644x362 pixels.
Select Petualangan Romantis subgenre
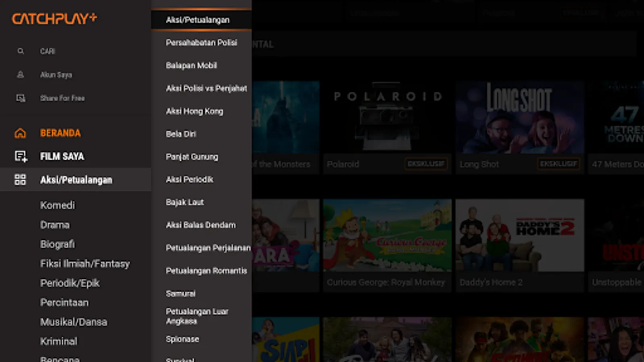[206, 271]
